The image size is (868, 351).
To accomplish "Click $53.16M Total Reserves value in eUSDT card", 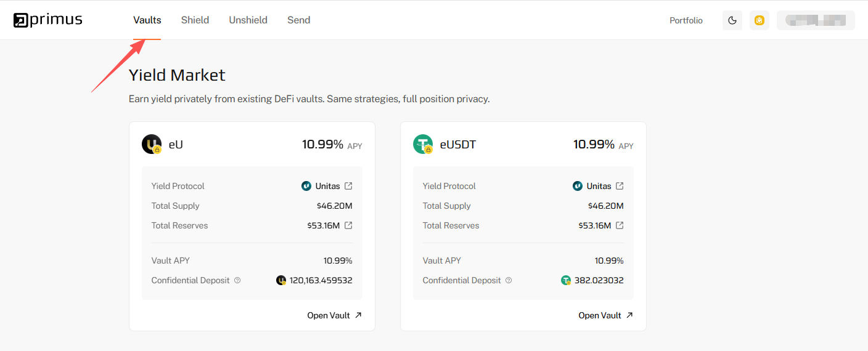I will (595, 225).
